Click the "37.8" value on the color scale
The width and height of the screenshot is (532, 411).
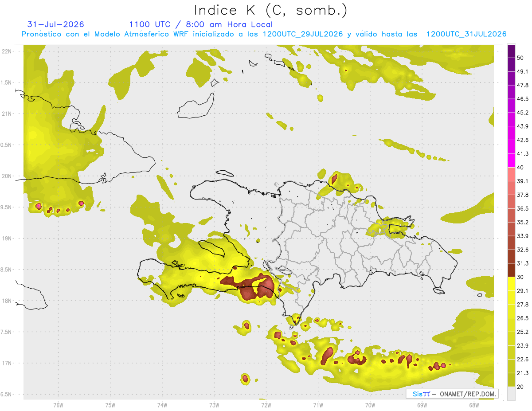pyautogui.click(x=523, y=195)
